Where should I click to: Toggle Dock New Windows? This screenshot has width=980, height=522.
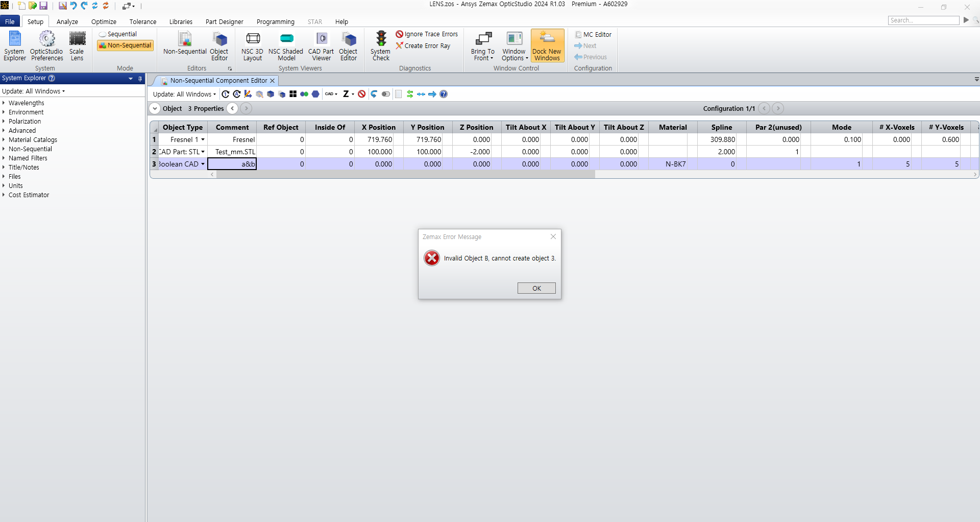(547, 46)
